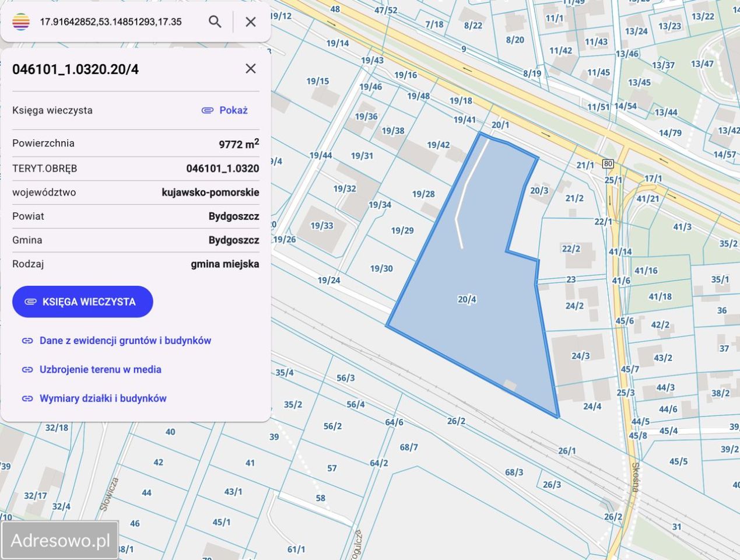Click the highlighted parcel 20/4

(468, 299)
